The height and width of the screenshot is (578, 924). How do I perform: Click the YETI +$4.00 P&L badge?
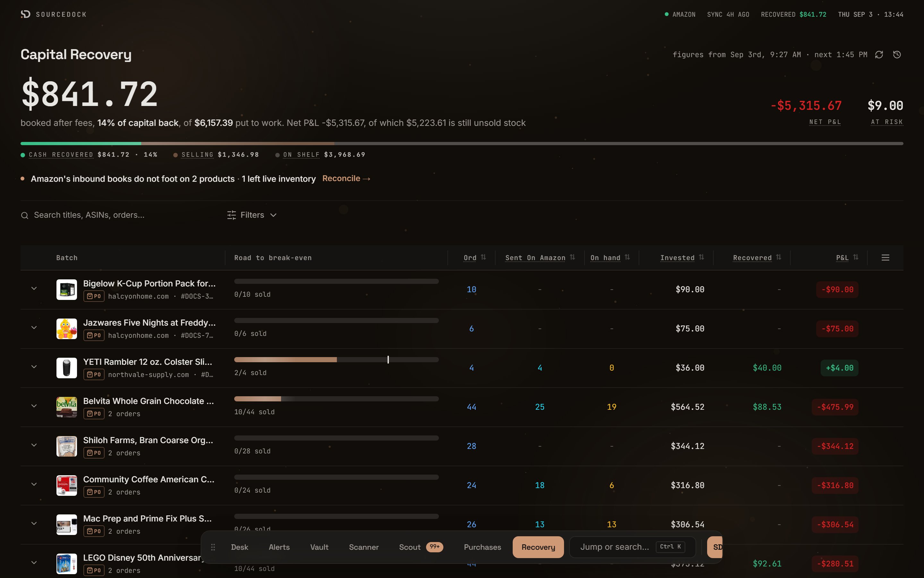pos(839,368)
